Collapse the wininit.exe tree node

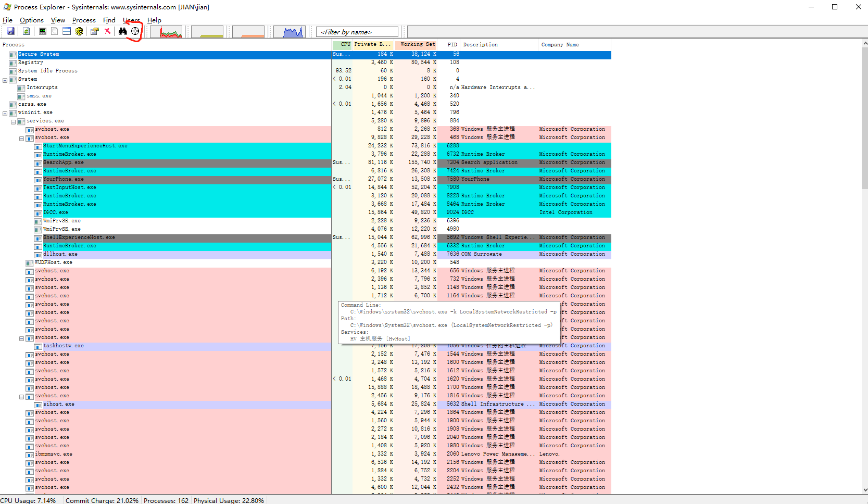coord(5,113)
